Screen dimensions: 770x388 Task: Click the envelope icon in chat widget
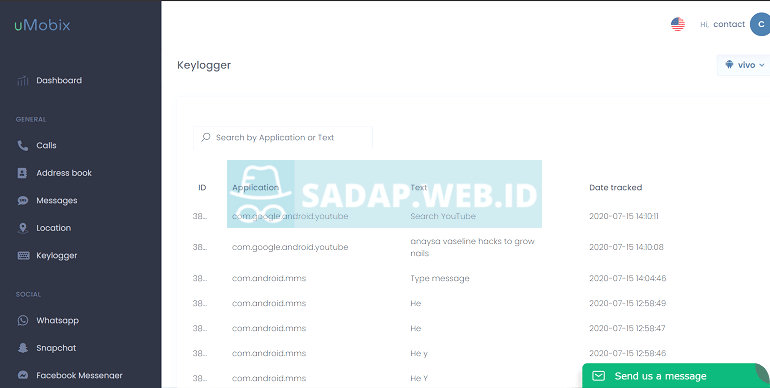tap(599, 376)
